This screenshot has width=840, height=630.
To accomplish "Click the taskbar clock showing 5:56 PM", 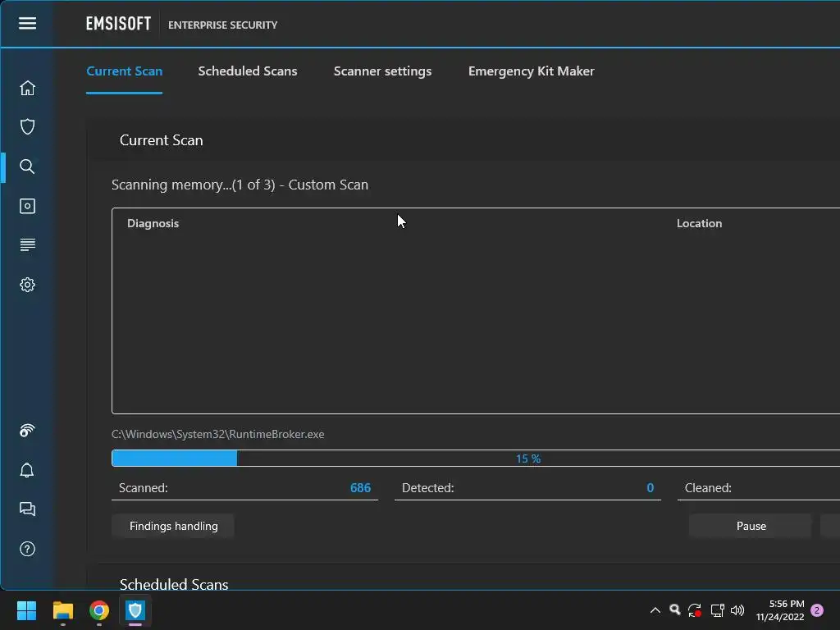I will [x=780, y=610].
